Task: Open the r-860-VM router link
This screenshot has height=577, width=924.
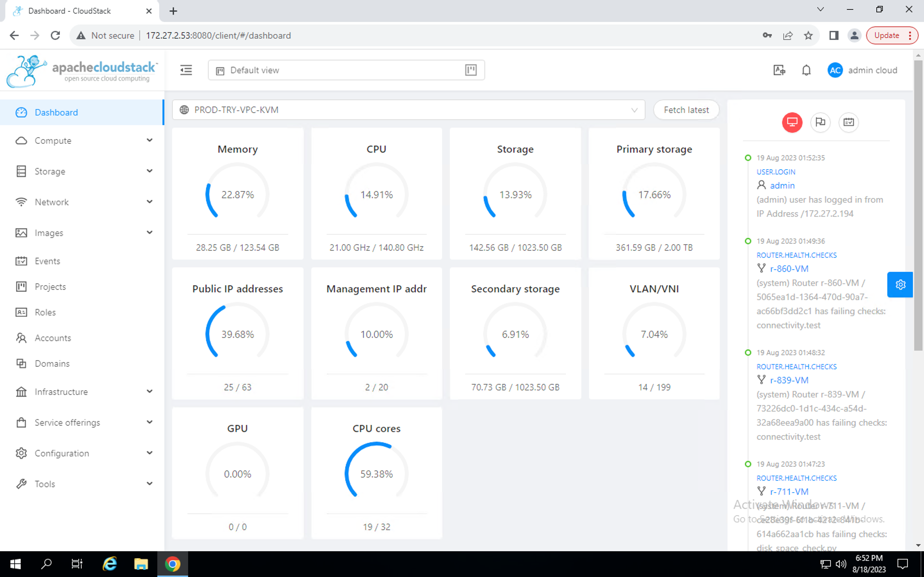Action: click(x=789, y=269)
